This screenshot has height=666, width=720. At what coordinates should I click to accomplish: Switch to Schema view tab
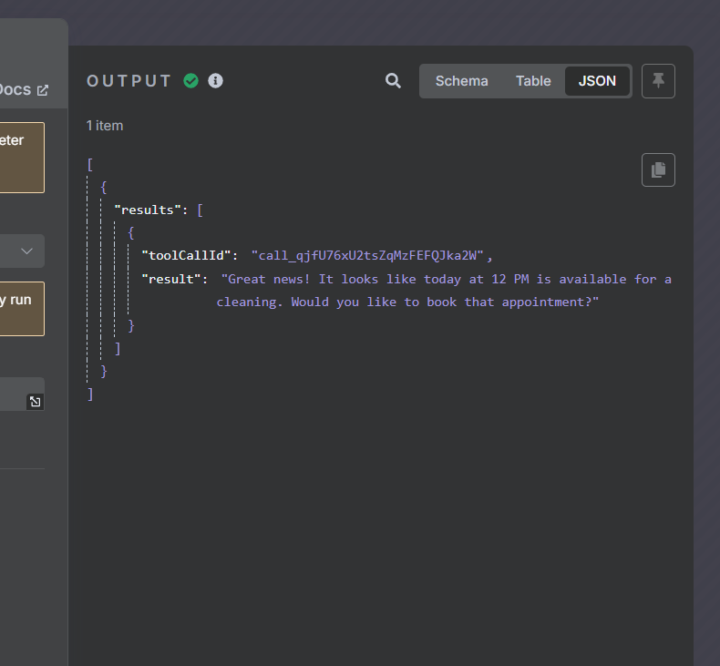coord(461,81)
